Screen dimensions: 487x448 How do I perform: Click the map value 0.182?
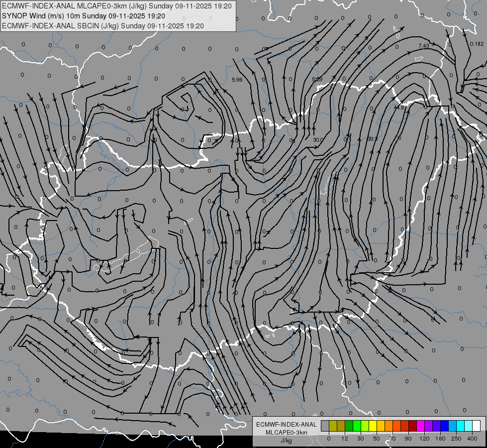tap(477, 44)
